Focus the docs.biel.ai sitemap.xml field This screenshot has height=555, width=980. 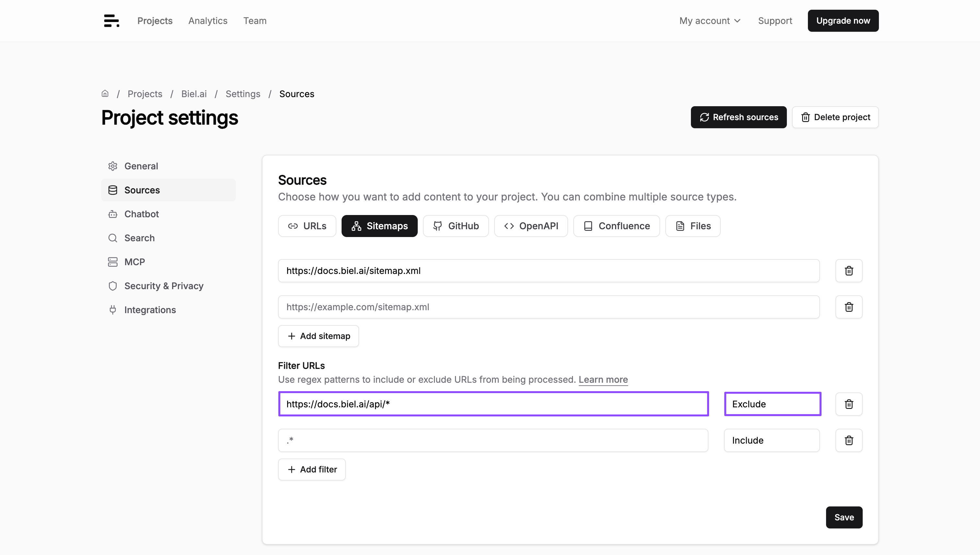tap(549, 271)
